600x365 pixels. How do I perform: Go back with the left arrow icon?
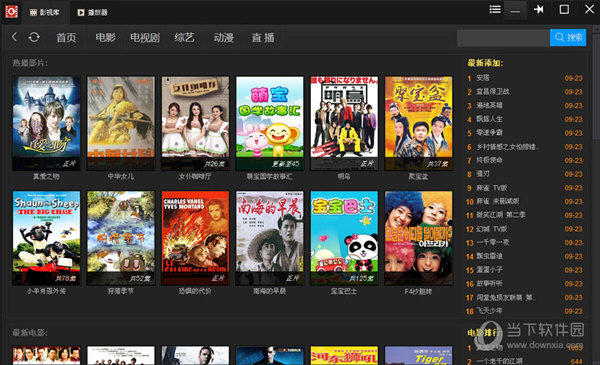coord(15,37)
